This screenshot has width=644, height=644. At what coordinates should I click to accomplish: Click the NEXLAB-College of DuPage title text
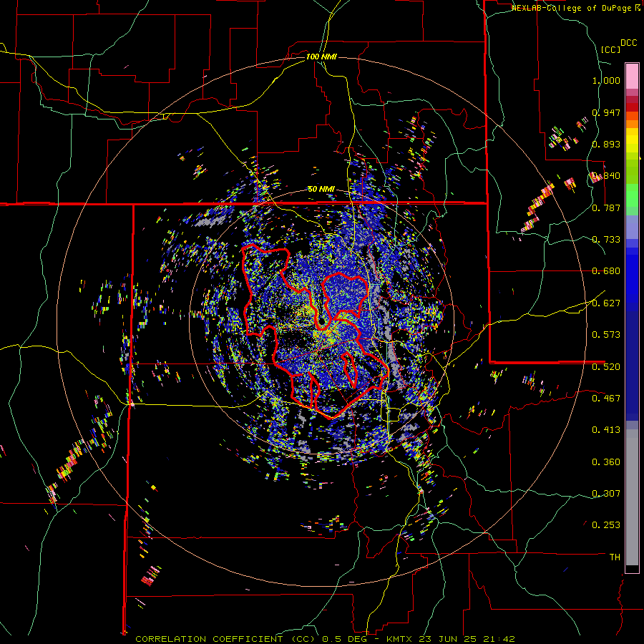coord(571,8)
